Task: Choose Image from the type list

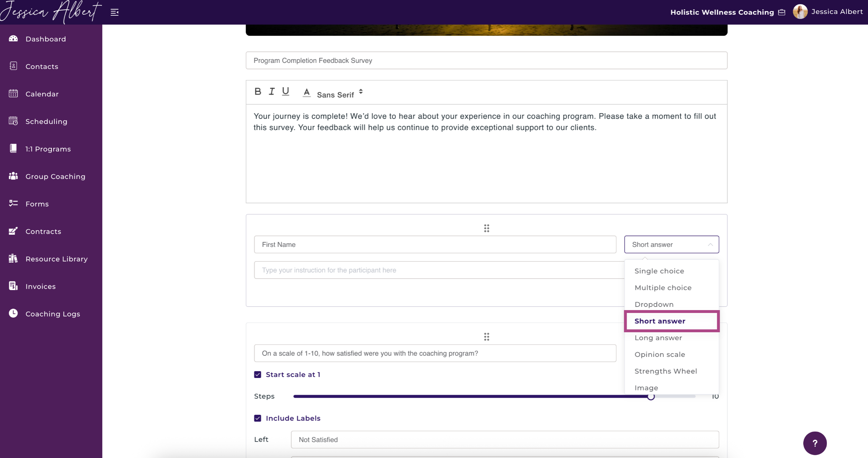Action: (671, 388)
